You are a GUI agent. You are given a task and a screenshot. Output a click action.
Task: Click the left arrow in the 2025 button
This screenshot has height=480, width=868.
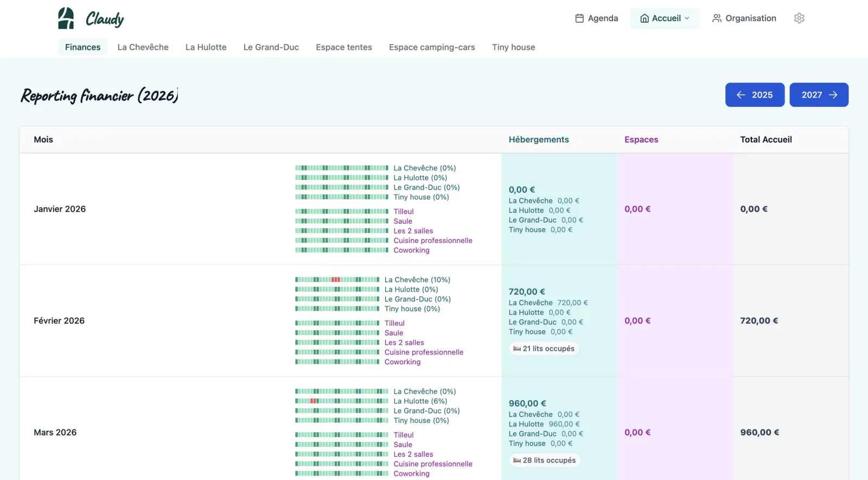click(741, 95)
